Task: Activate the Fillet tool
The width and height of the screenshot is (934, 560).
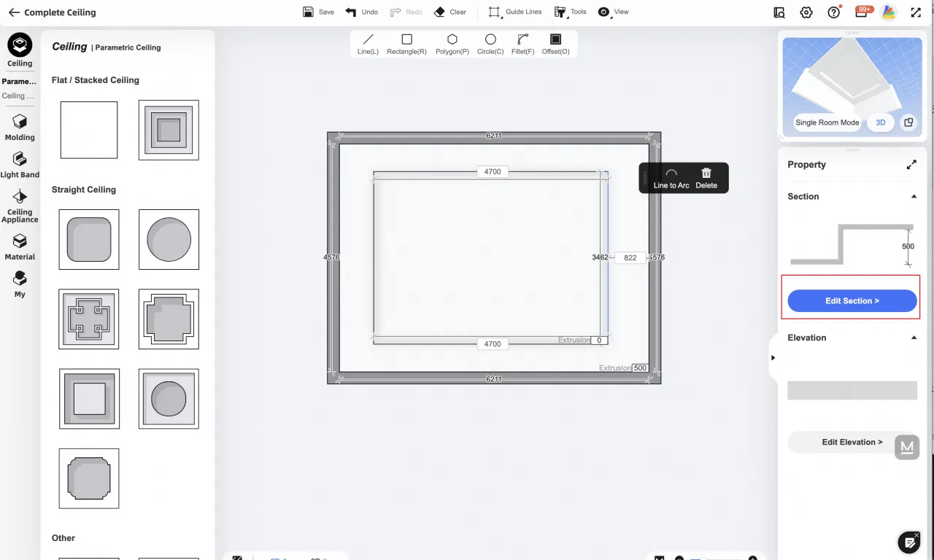Action: pos(522,44)
